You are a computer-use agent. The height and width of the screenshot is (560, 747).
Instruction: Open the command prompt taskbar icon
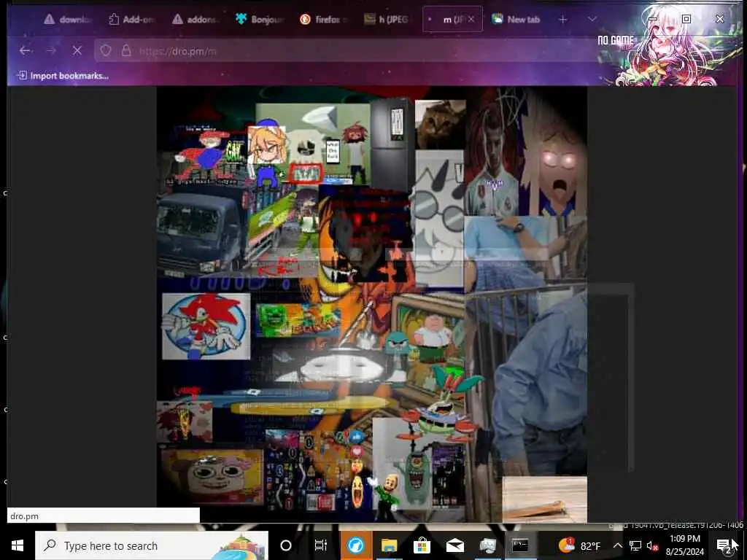(520, 545)
